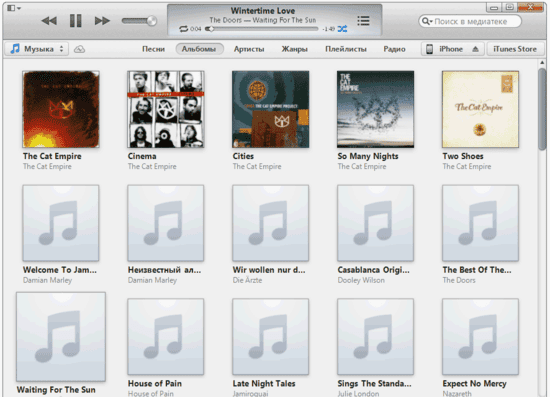Eject the iPhone with the eject icon
550x397 pixels.
pyautogui.click(x=475, y=49)
